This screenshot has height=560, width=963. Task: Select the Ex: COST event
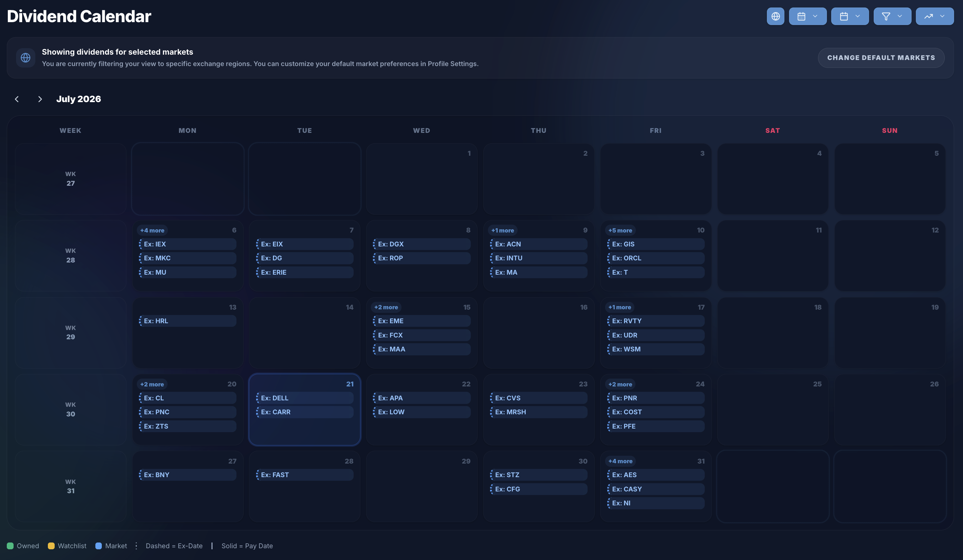(x=656, y=412)
